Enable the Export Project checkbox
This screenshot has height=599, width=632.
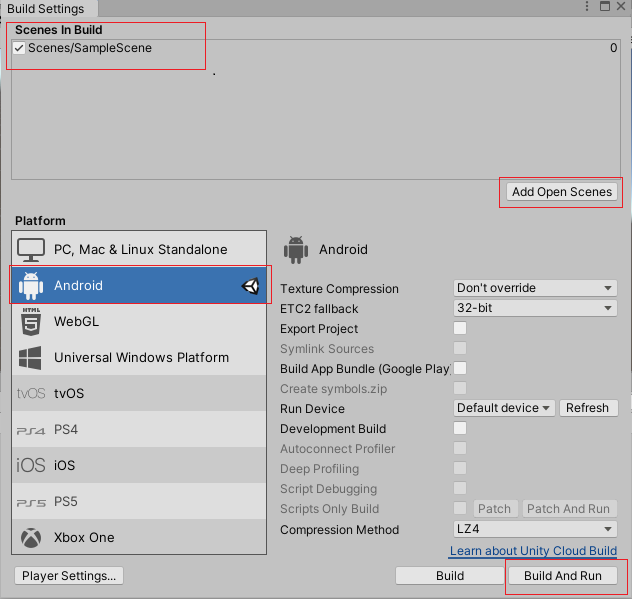tap(460, 328)
